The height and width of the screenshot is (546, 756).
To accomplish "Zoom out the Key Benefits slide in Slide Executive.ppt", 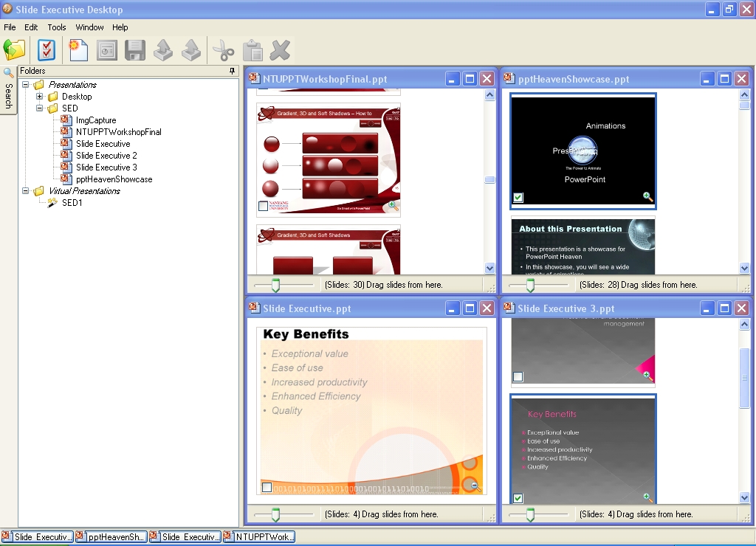I will point(475,485).
